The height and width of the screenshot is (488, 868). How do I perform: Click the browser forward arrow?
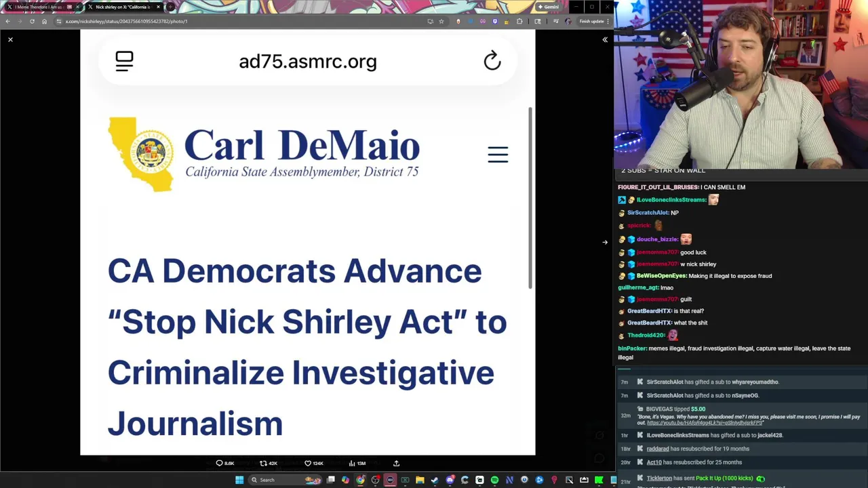point(20,21)
